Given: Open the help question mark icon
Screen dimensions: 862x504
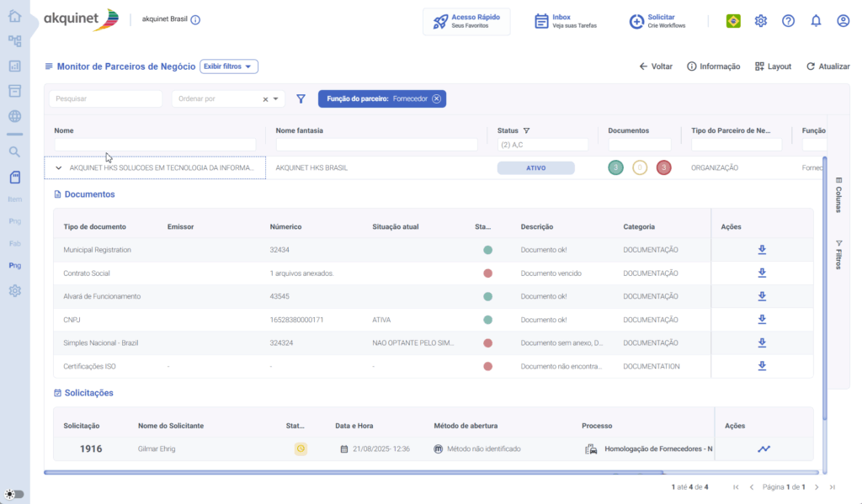Looking at the screenshot, I should tap(788, 21).
